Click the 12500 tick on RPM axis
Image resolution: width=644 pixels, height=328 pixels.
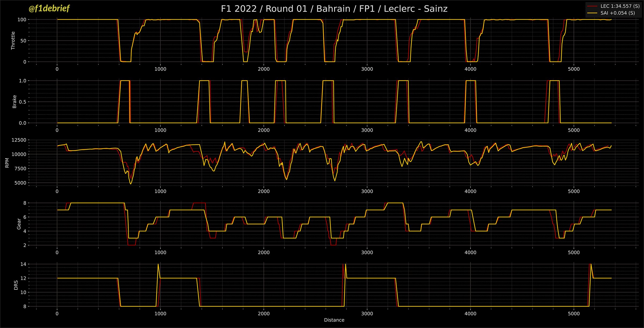tap(19, 140)
